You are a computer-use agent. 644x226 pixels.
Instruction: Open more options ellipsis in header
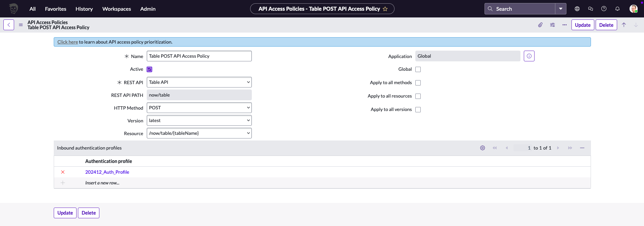tap(565, 25)
